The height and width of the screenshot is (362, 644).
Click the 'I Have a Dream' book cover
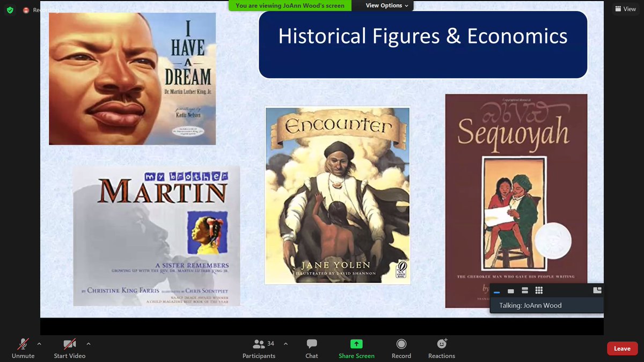133,79
